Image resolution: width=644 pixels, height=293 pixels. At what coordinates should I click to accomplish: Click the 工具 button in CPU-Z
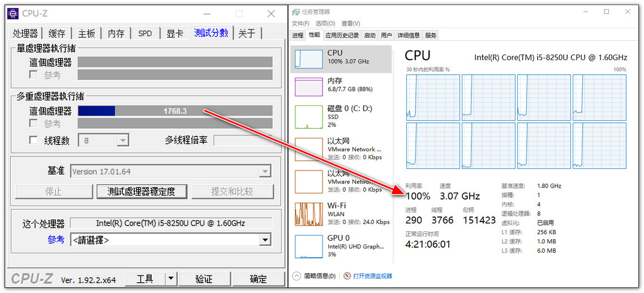pos(144,279)
